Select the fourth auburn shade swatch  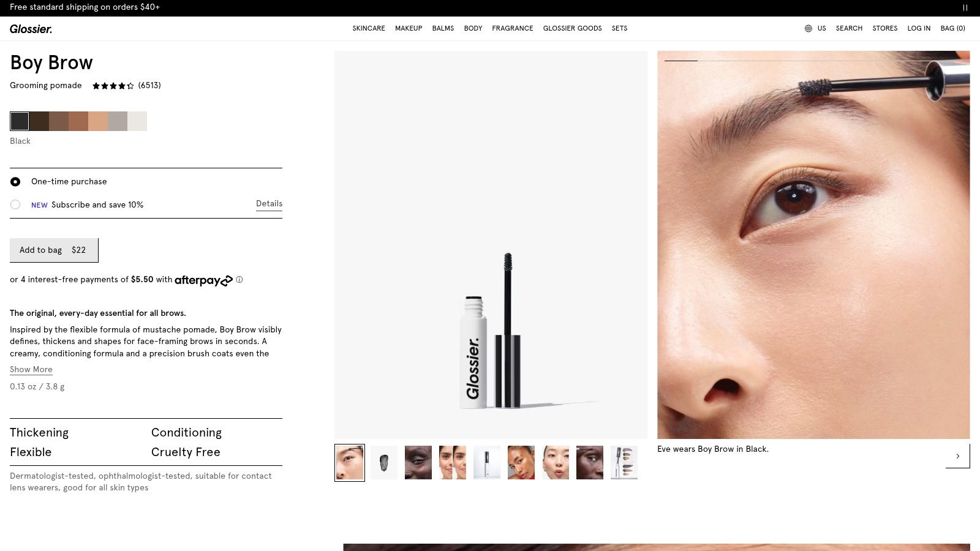[78, 121]
